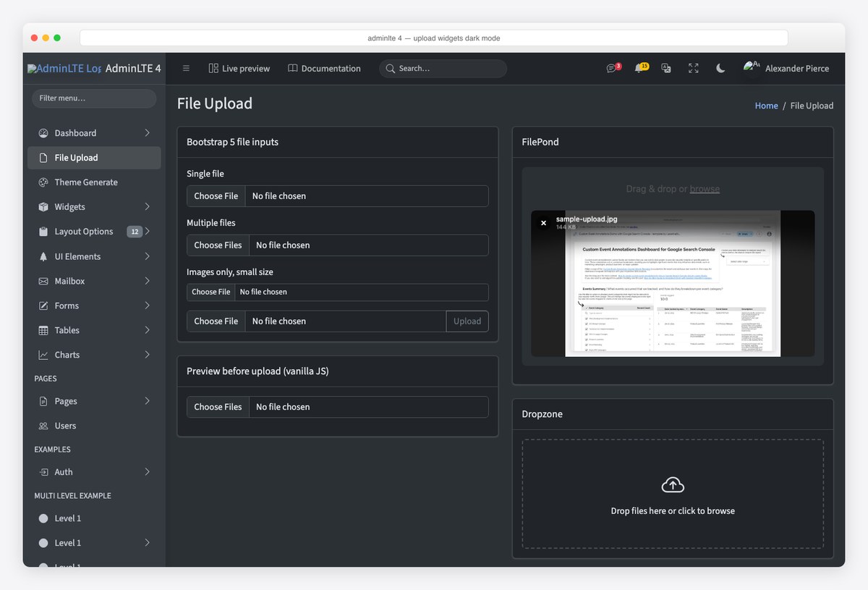The image size is (868, 590).
Task: Click the Users people icon
Action: (43, 426)
